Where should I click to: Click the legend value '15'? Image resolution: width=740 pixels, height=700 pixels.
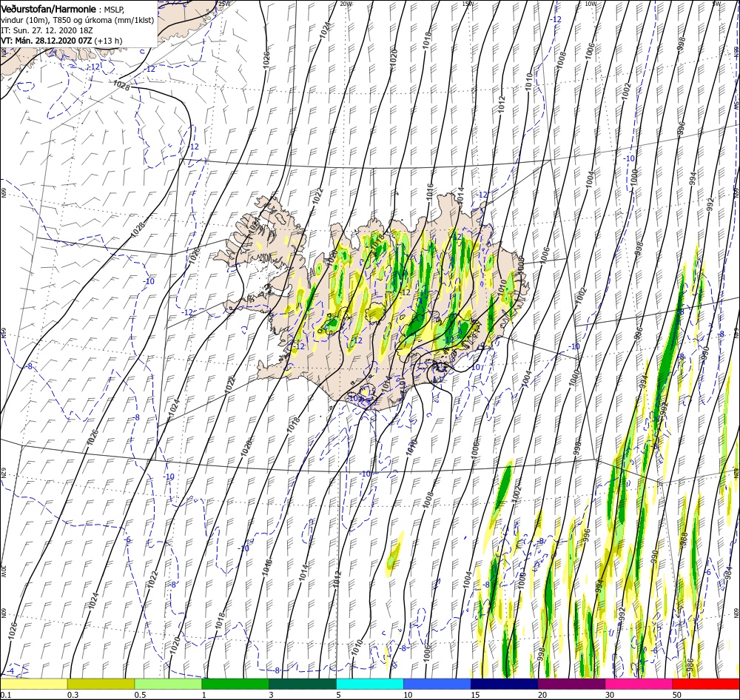(x=475, y=694)
